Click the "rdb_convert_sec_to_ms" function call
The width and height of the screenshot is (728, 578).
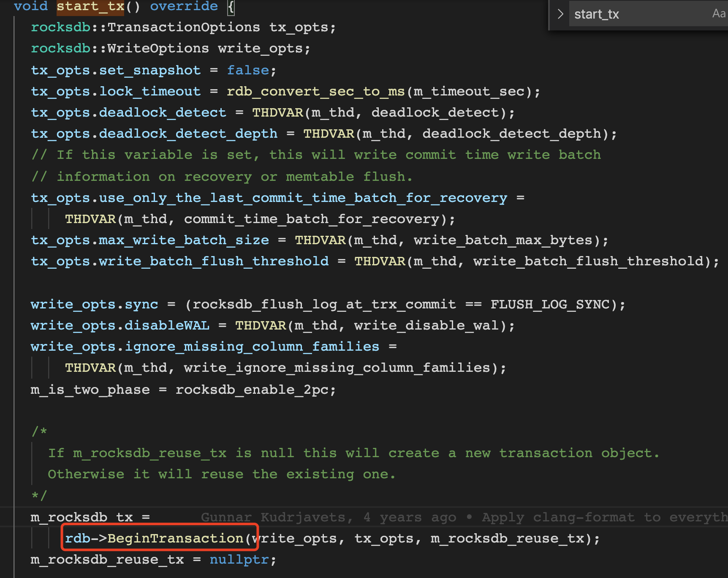[x=316, y=91]
